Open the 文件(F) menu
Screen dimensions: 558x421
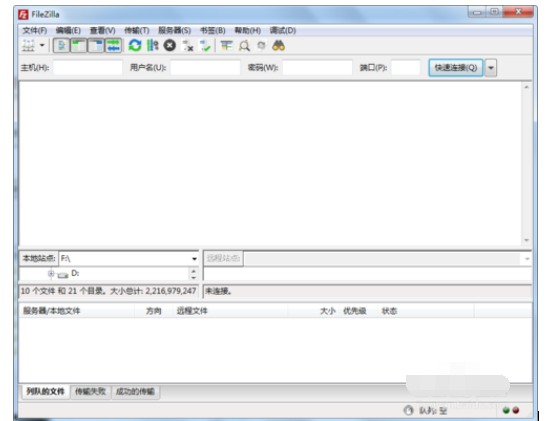tap(35, 31)
